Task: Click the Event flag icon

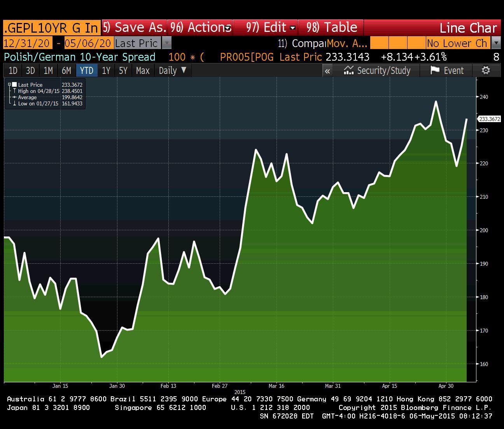Action: tap(435, 70)
